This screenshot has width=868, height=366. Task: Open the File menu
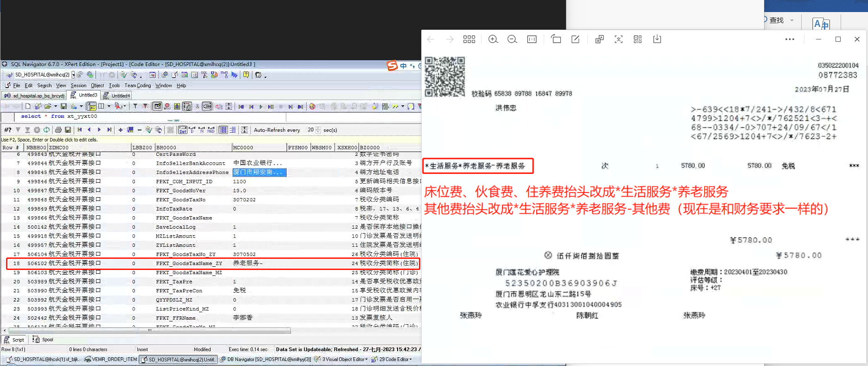coord(17,85)
